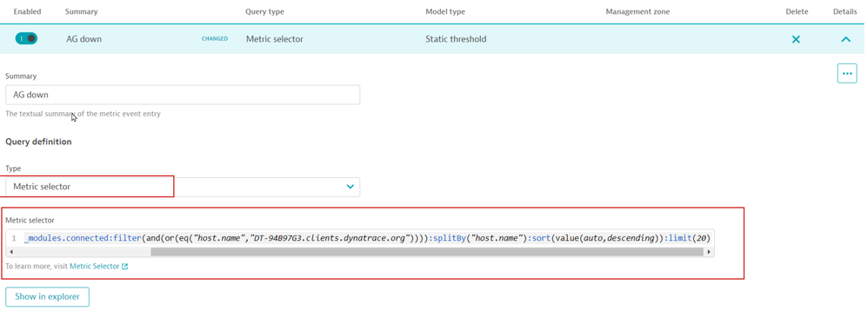Delete the AG down metric event

(796, 39)
